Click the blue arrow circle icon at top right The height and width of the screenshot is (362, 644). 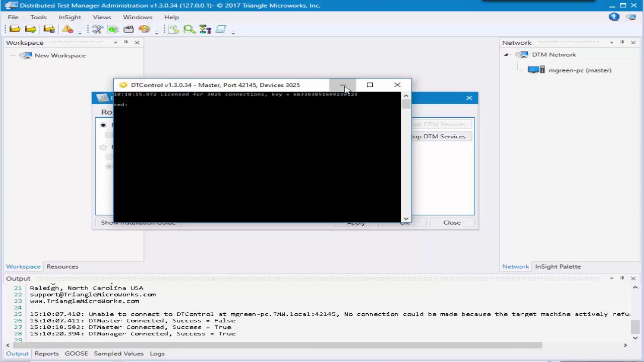[614, 17]
